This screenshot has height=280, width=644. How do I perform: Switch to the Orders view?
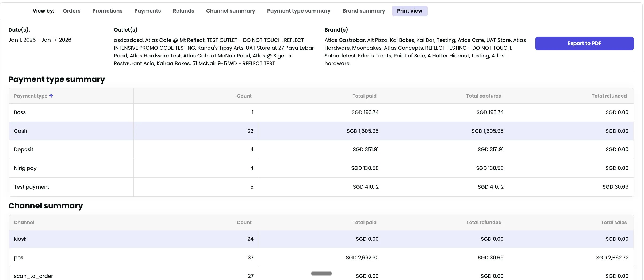[x=71, y=11]
